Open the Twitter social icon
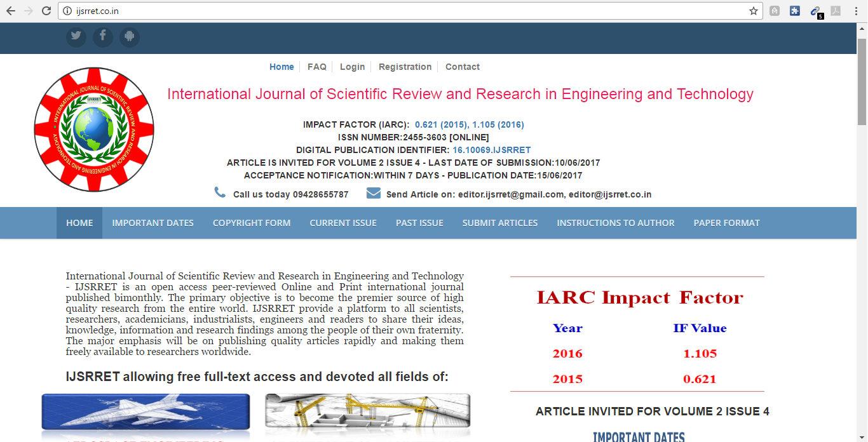 click(76, 37)
